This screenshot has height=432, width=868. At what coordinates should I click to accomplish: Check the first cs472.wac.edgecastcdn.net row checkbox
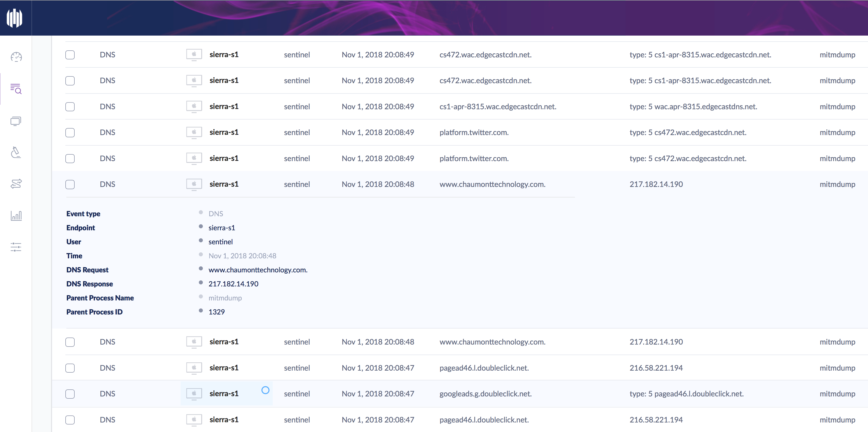70,55
